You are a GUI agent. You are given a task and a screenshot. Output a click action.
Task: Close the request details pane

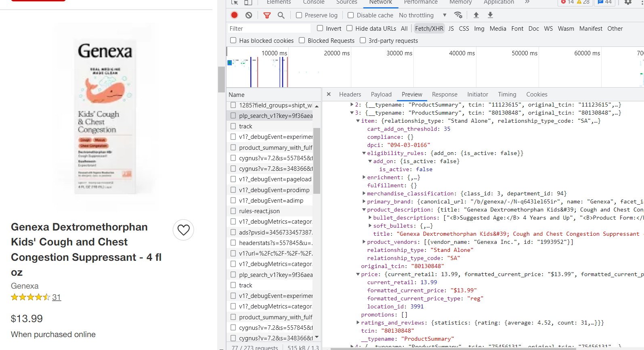[x=329, y=94]
